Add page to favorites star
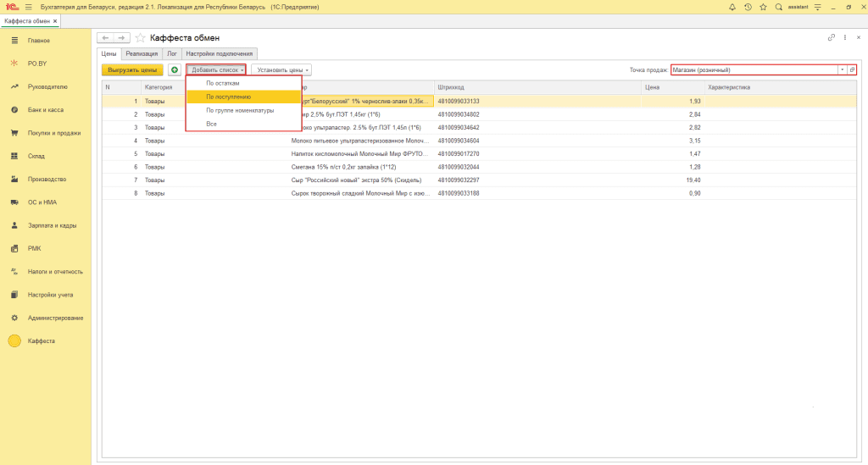Image resolution: width=868 pixels, height=465 pixels. (140, 37)
